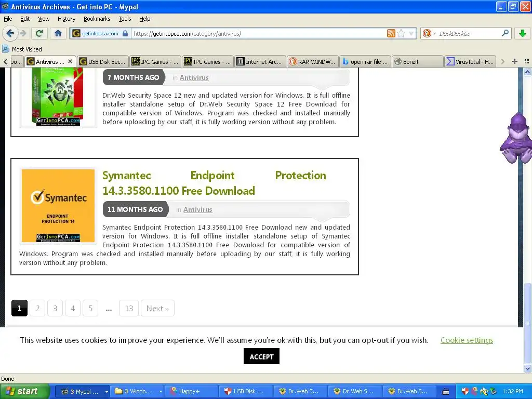
Task: Switch to the VirusTotal tab
Action: tap(471, 61)
